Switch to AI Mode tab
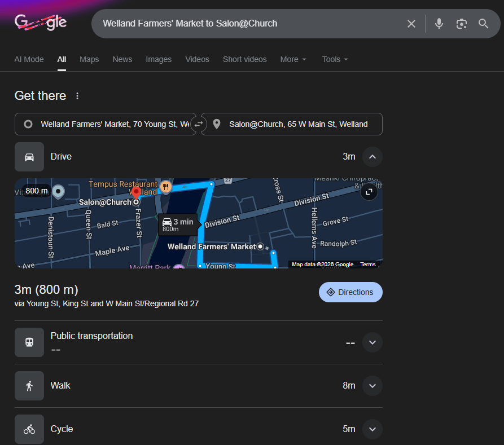 point(29,59)
